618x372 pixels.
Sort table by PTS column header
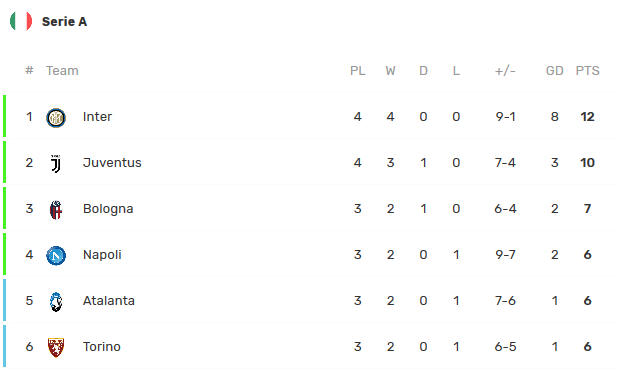click(x=587, y=71)
